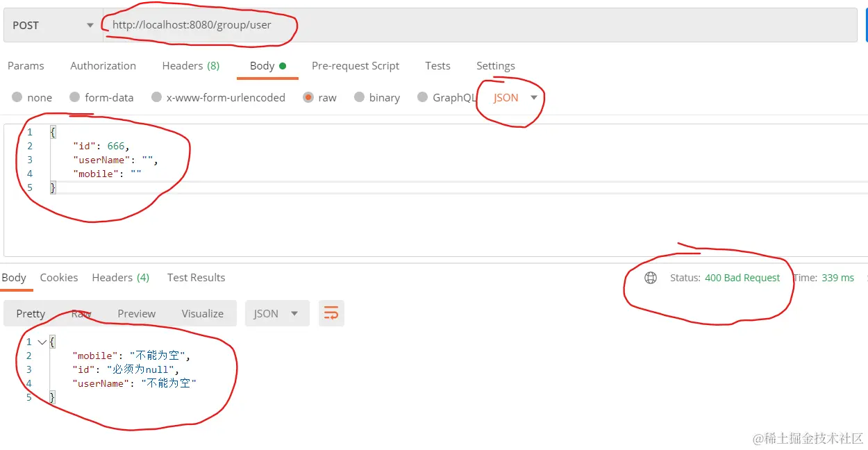Select the request Body tab
Viewport: 868px width, 450px height.
pyautogui.click(x=268, y=66)
